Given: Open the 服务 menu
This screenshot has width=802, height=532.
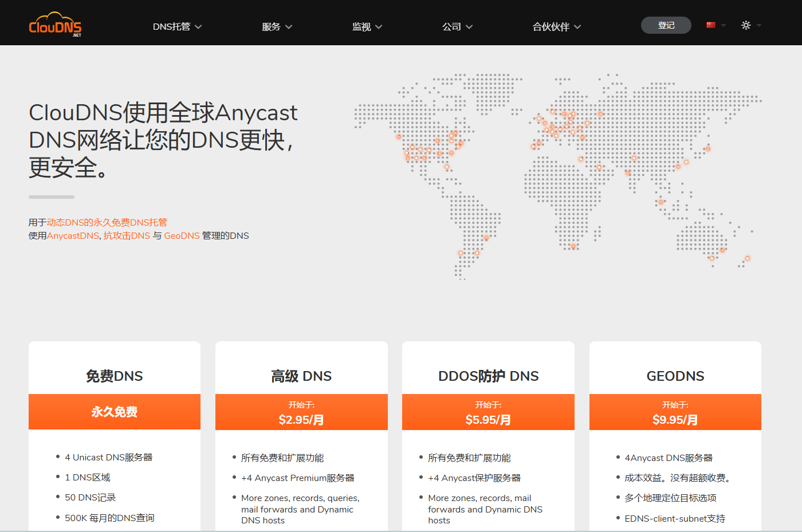Looking at the screenshot, I should 277,26.
